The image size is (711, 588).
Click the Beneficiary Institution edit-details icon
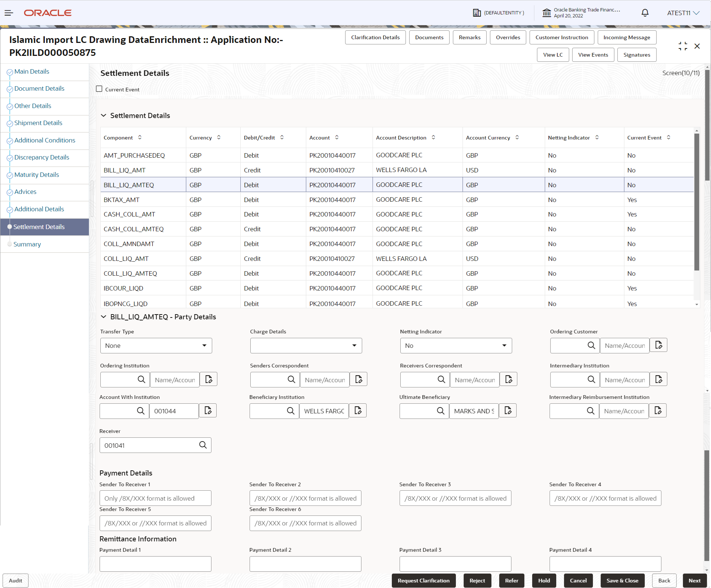358,411
